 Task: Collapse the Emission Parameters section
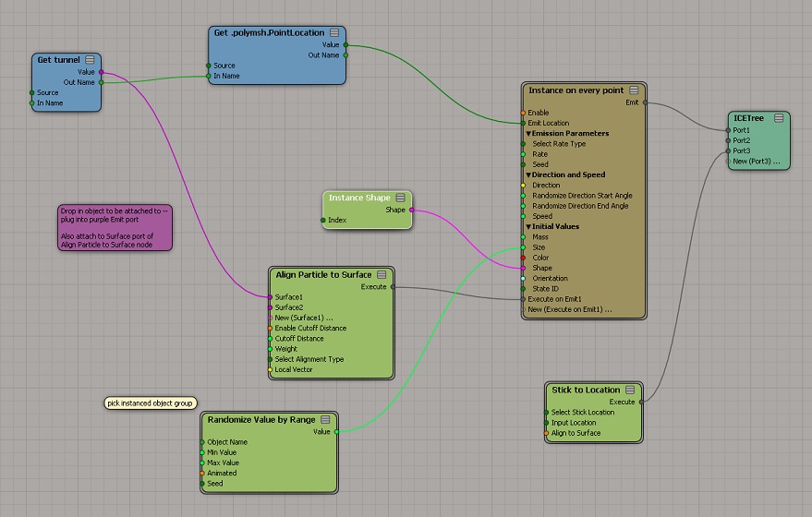tap(528, 134)
